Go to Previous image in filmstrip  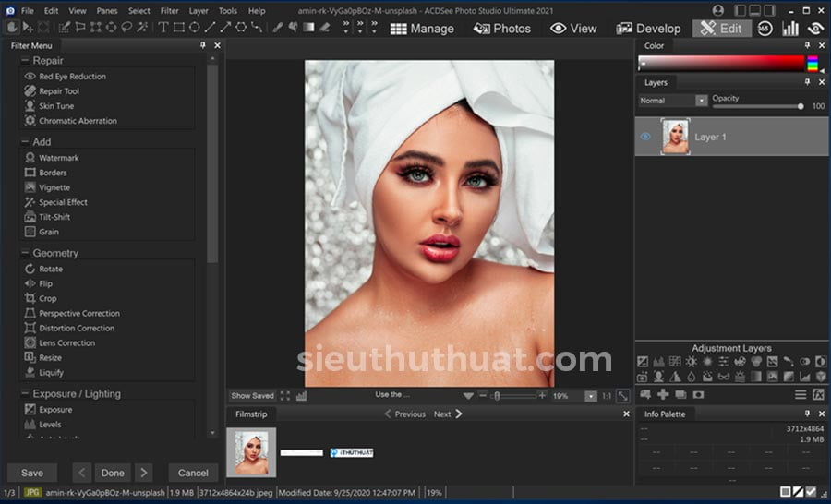point(405,414)
